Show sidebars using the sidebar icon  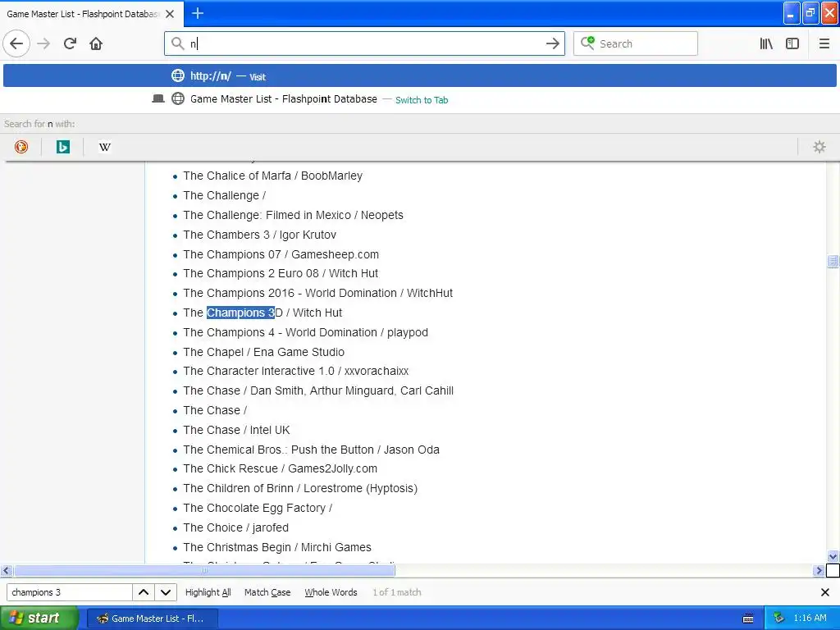click(792, 43)
